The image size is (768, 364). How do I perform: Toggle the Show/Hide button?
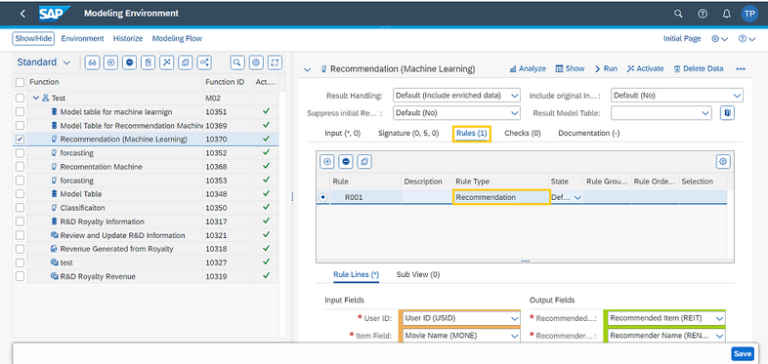click(x=33, y=38)
